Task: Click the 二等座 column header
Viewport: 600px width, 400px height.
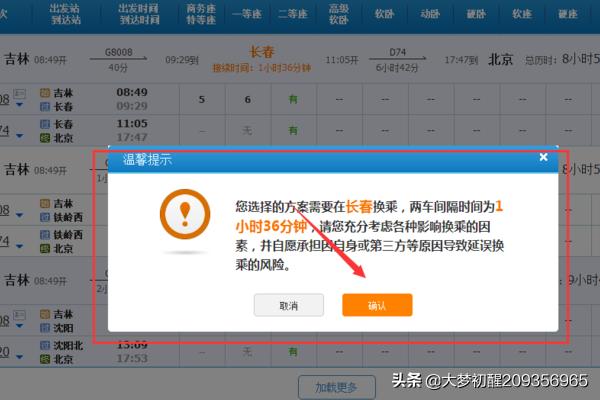Action: tap(293, 14)
